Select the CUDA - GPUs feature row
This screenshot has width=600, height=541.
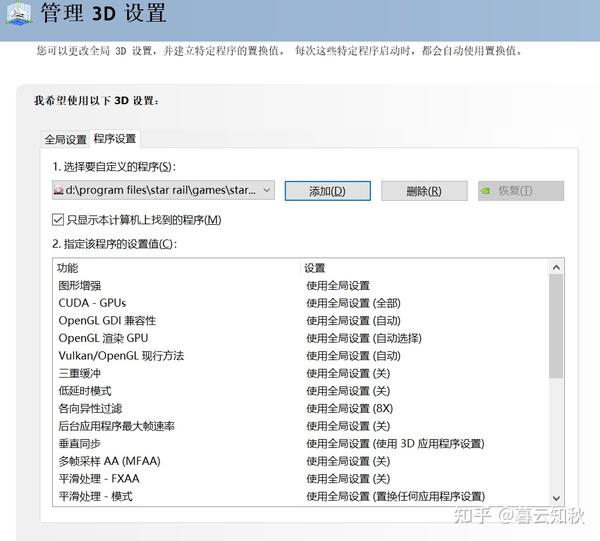[301, 303]
